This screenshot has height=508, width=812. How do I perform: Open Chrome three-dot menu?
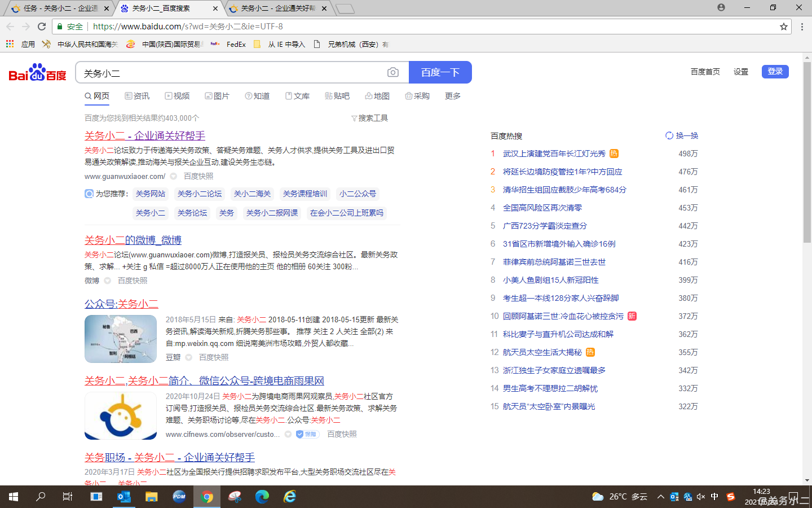(802, 27)
